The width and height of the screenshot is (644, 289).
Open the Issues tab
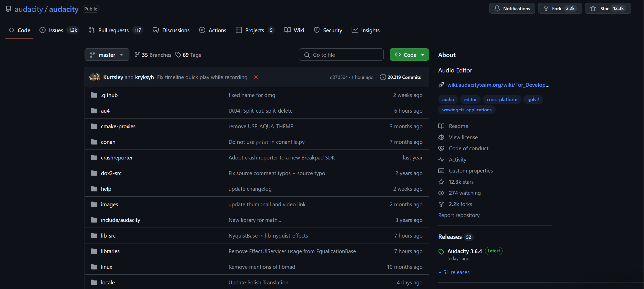coord(56,30)
